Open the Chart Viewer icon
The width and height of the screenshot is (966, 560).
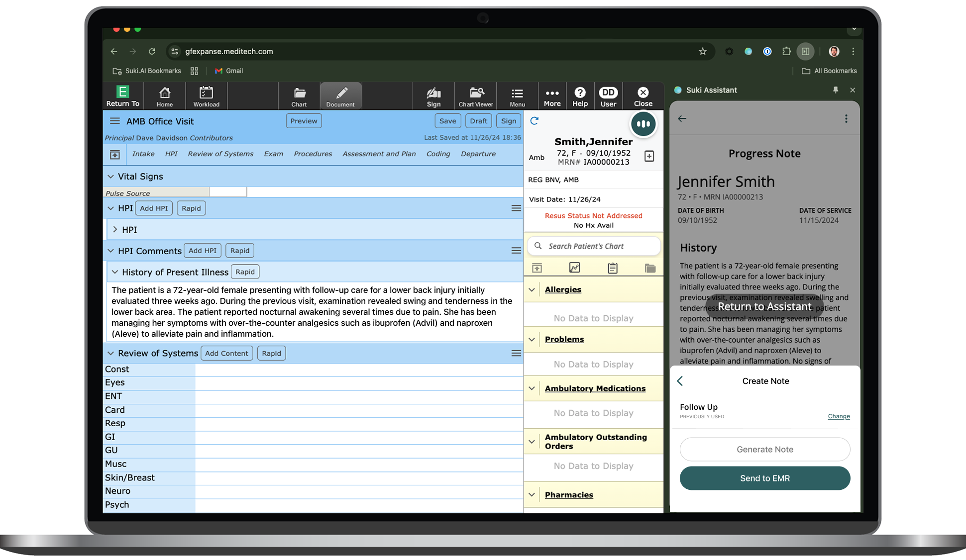(476, 96)
